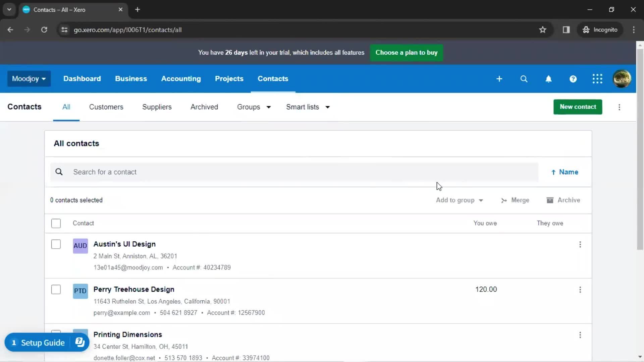644x362 pixels.
Task: Open the Accounting menu
Action: (181, 78)
